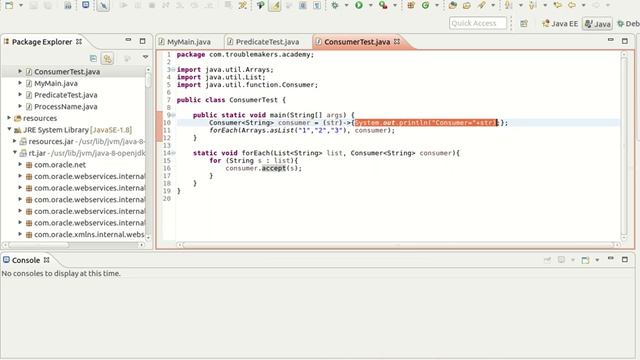The width and height of the screenshot is (640, 360).
Task: Minimize the Package Explorer panel
Action: (x=128, y=40)
